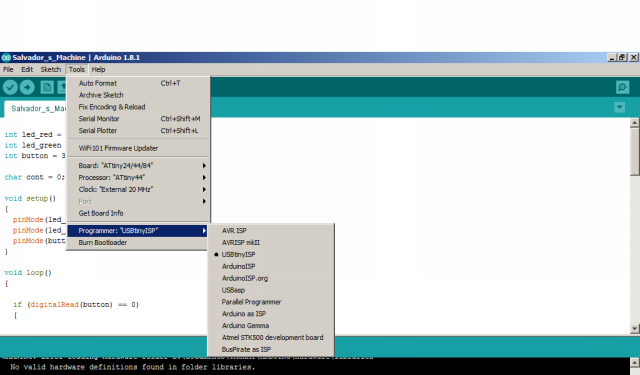Open the Sketch menu
640x375 pixels.
(x=51, y=69)
